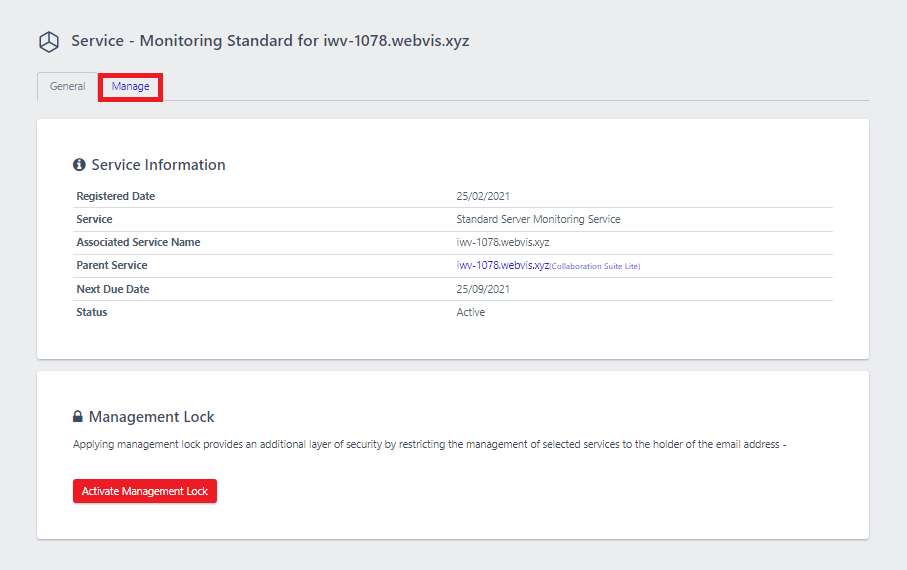
Task: Click the Collaboration Suite Lite label
Action: point(595,266)
